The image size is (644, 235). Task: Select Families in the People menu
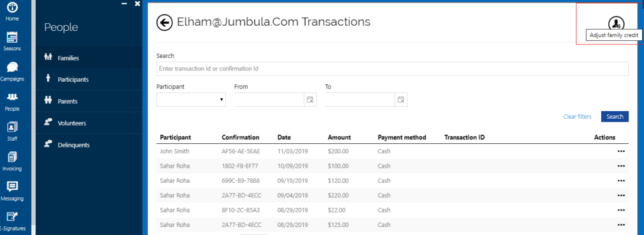click(x=89, y=58)
